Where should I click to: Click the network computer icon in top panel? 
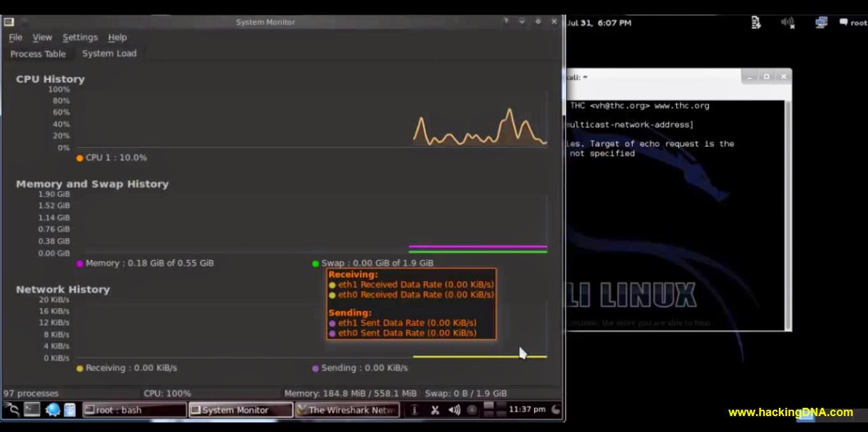(x=820, y=23)
